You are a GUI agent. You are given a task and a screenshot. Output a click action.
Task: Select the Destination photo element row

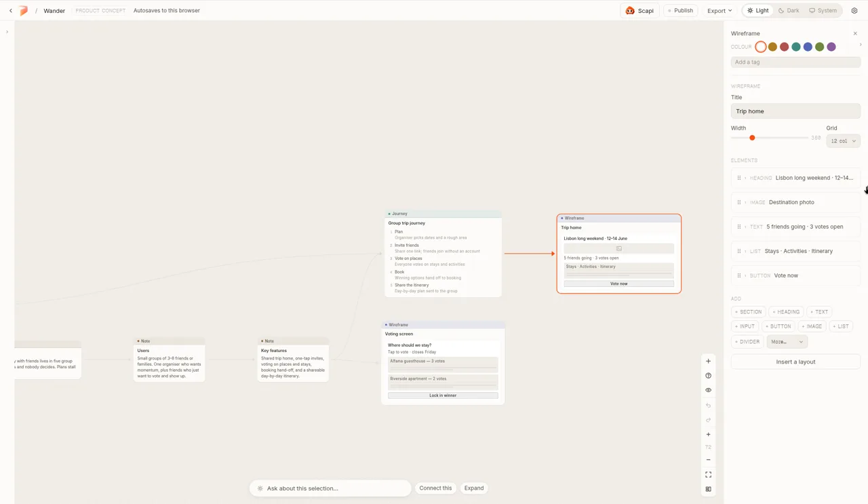(x=795, y=202)
